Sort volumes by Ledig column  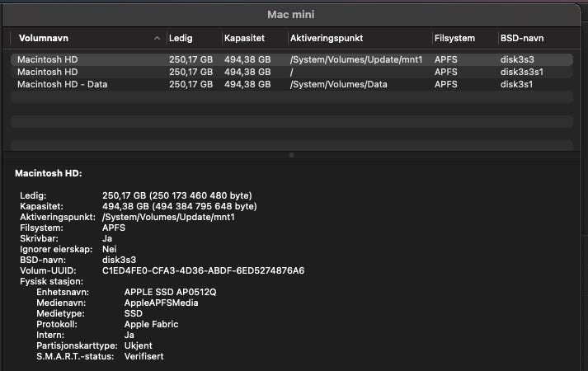181,39
